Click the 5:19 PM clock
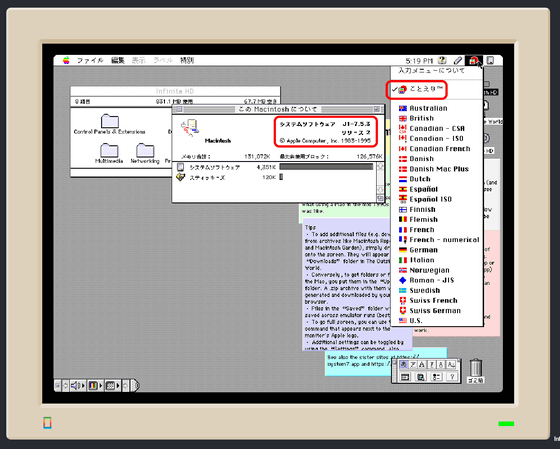The width and height of the screenshot is (560, 449). [x=419, y=61]
